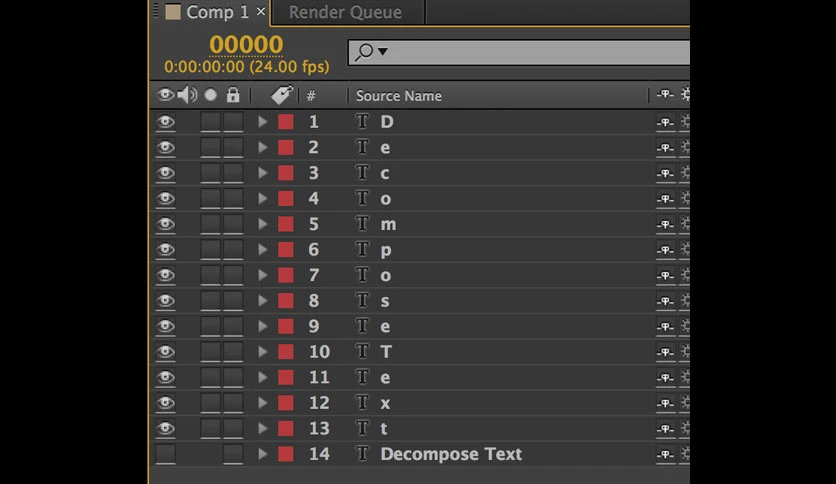
Task: Hide layer 10 T with eye toggle
Action: 165,352
